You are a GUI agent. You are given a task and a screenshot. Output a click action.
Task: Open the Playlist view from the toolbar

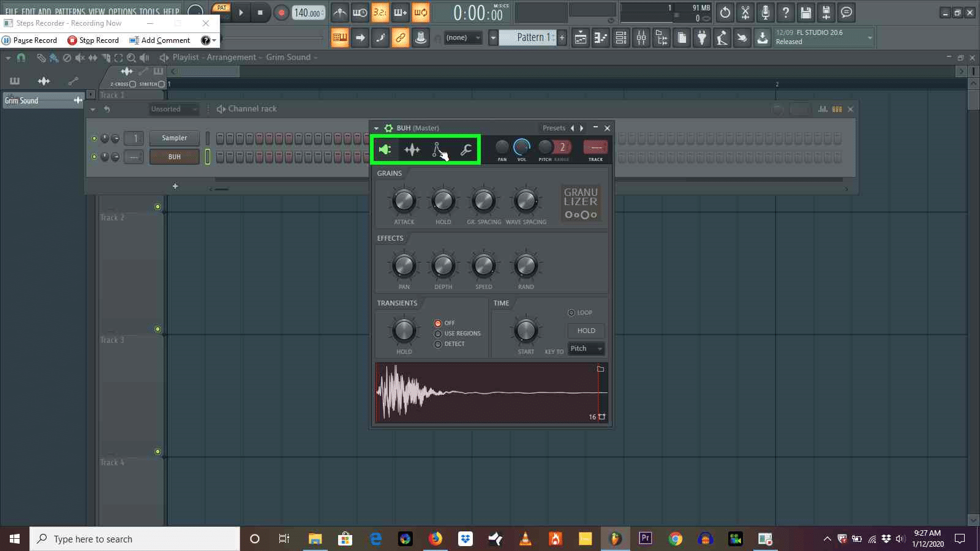click(x=580, y=38)
